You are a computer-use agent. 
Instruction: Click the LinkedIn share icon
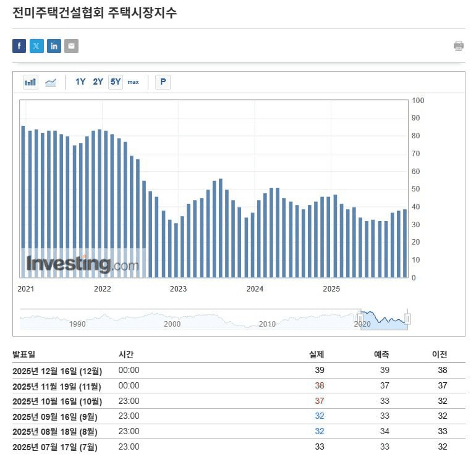[54, 46]
